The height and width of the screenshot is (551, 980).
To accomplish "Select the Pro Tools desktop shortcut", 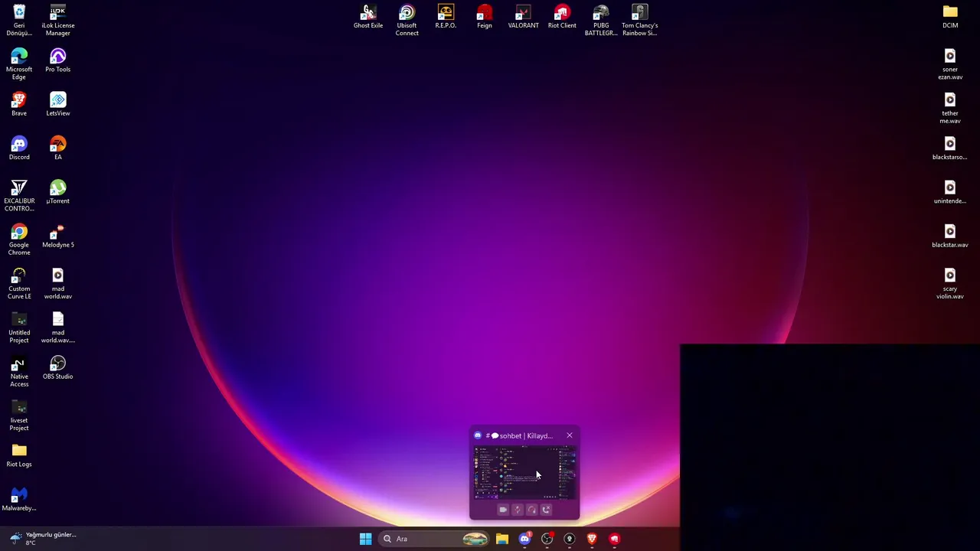I will (x=57, y=60).
